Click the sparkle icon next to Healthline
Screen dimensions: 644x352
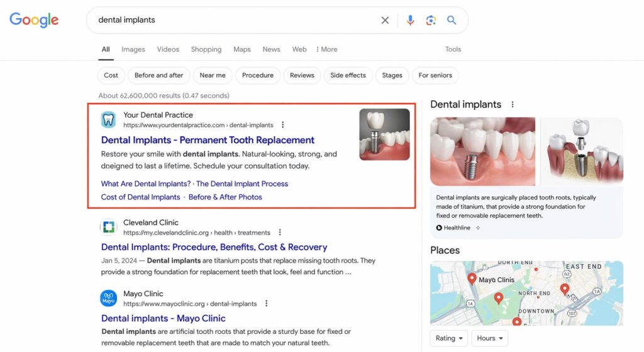(x=478, y=228)
